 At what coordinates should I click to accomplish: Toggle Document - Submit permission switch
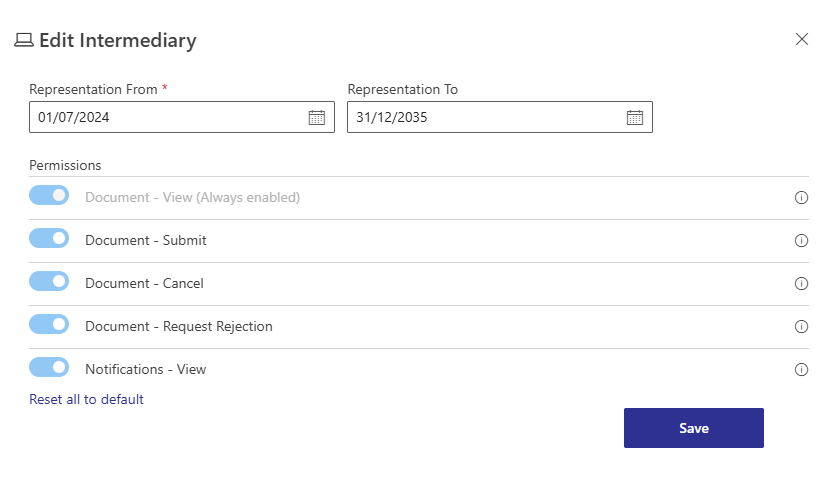point(49,239)
